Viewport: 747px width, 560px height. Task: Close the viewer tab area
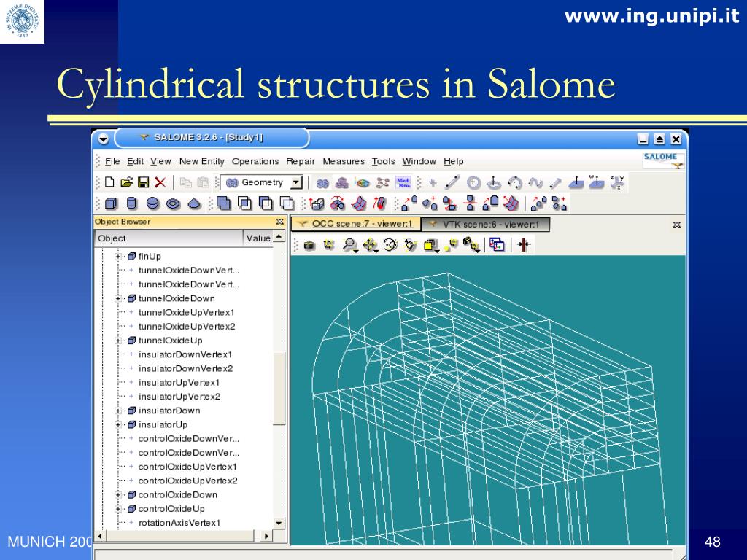tap(676, 225)
